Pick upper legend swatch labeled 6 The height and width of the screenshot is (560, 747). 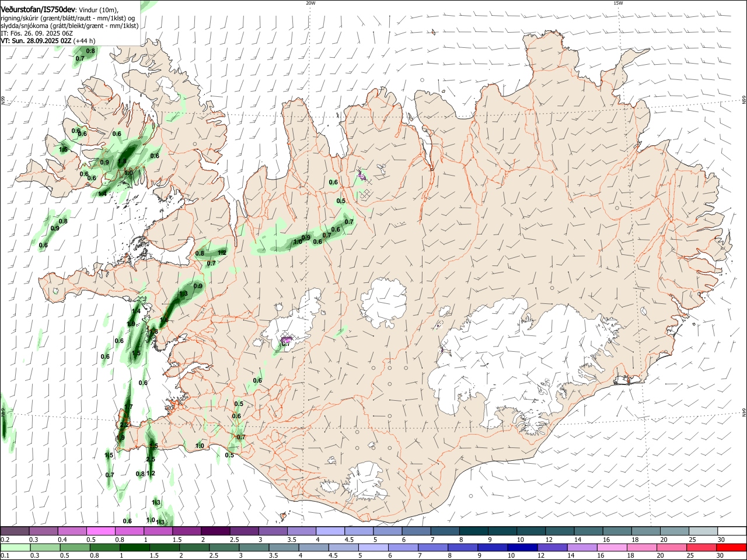(416, 531)
